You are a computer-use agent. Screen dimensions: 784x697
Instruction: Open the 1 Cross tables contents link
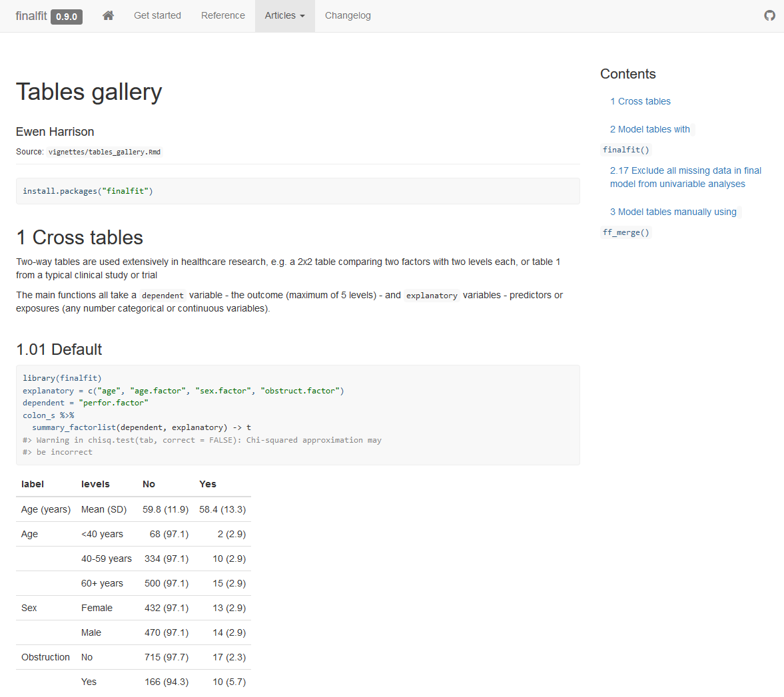tap(640, 101)
